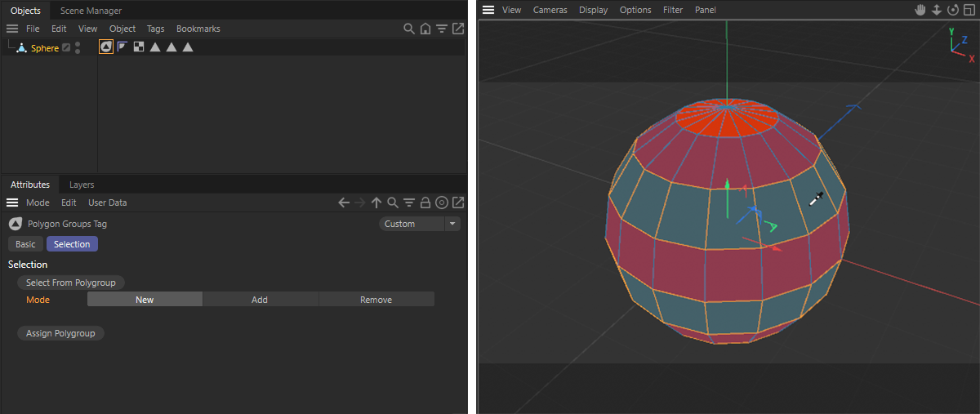This screenshot has width=980, height=414.
Task: Click the Polygon Groups tag on Sphere
Action: pyautogui.click(x=106, y=47)
